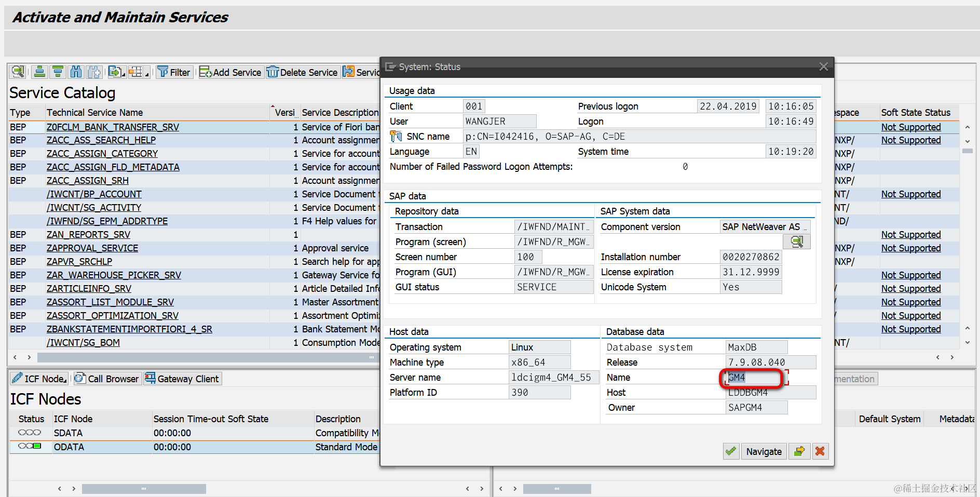The height and width of the screenshot is (497, 980).
Task: Click the Installation number field
Action: click(751, 257)
